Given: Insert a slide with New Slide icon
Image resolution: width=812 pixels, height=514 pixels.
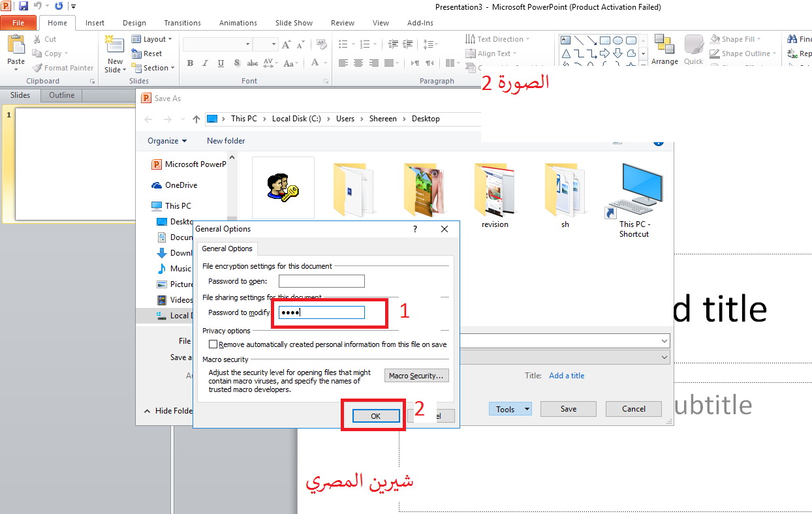Looking at the screenshot, I should (x=115, y=46).
